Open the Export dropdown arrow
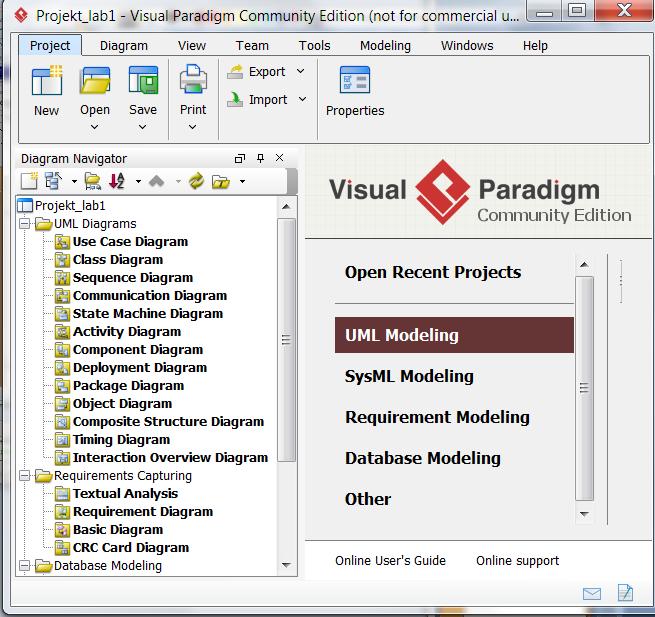655x617 pixels. point(300,71)
